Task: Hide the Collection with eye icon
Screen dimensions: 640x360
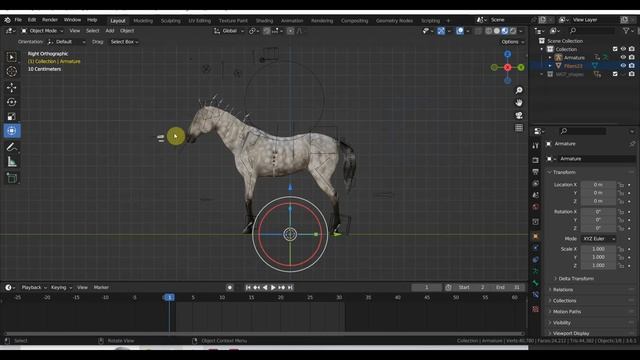Action: pos(623,49)
